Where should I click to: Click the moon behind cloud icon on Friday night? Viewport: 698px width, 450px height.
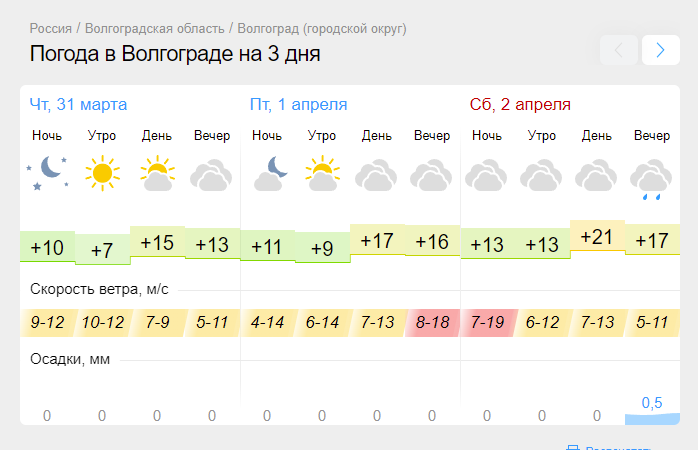click(x=268, y=173)
